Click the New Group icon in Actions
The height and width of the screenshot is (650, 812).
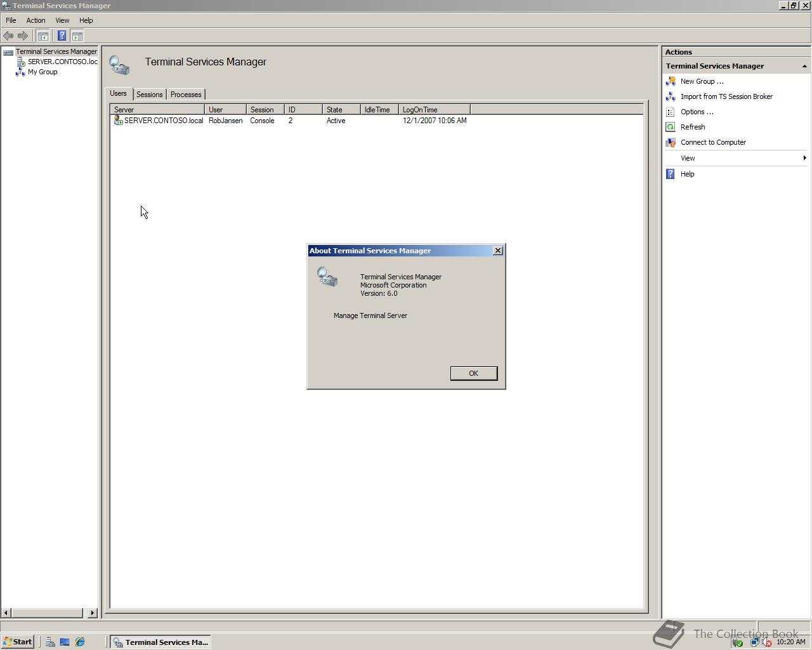point(671,81)
